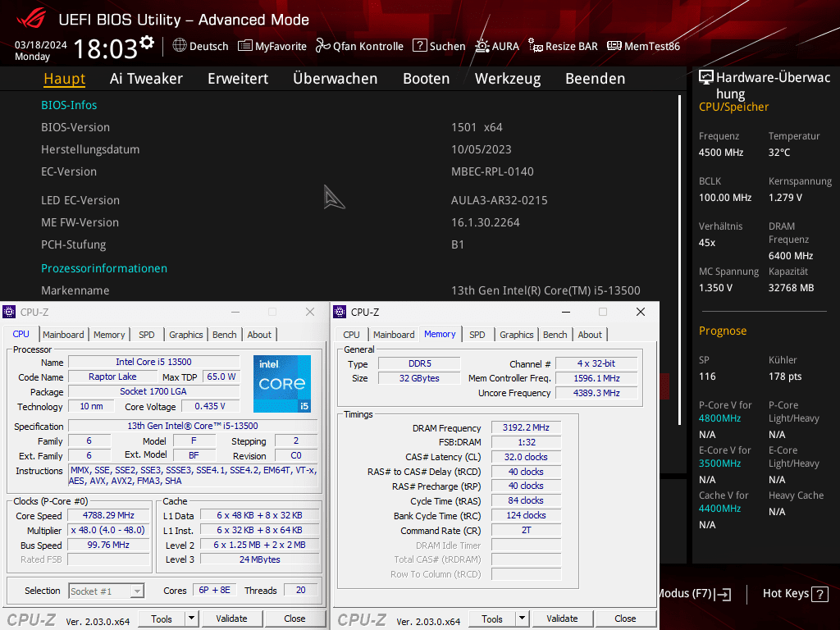Click Uncore Frequency 4389.3 MHz value
The width and height of the screenshot is (840, 630).
click(x=596, y=393)
